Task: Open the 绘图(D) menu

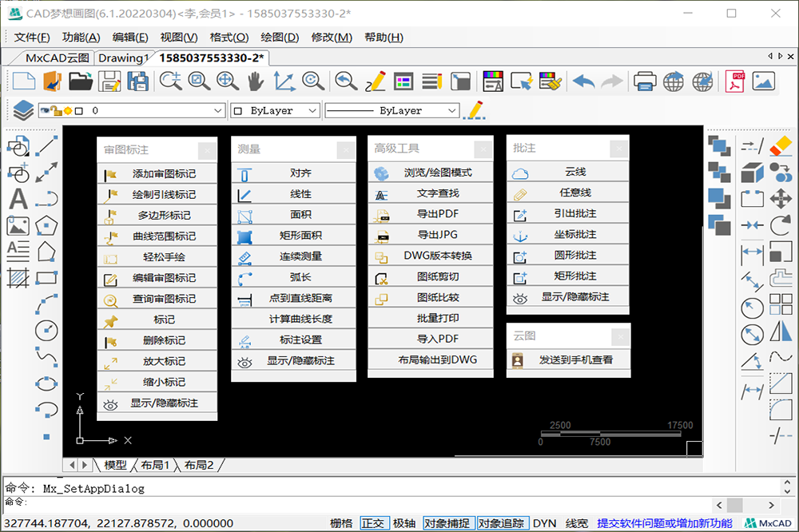Action: click(x=280, y=37)
